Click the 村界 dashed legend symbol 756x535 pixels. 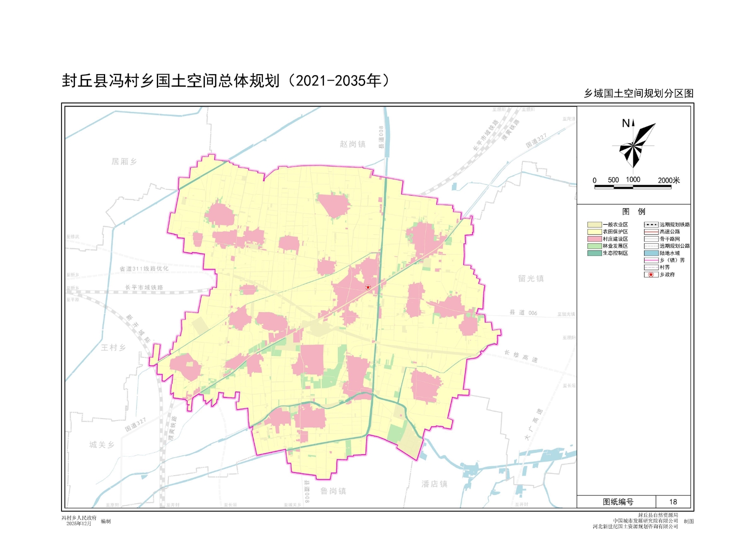(x=651, y=267)
